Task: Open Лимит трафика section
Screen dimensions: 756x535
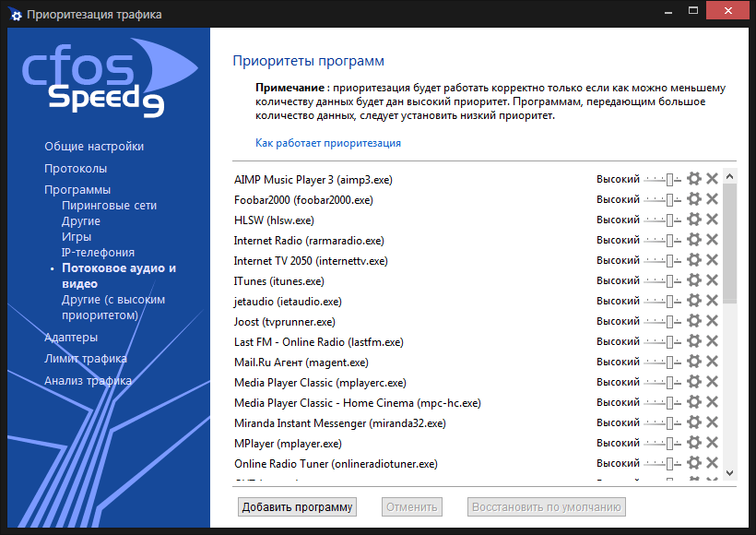Action: (86, 359)
